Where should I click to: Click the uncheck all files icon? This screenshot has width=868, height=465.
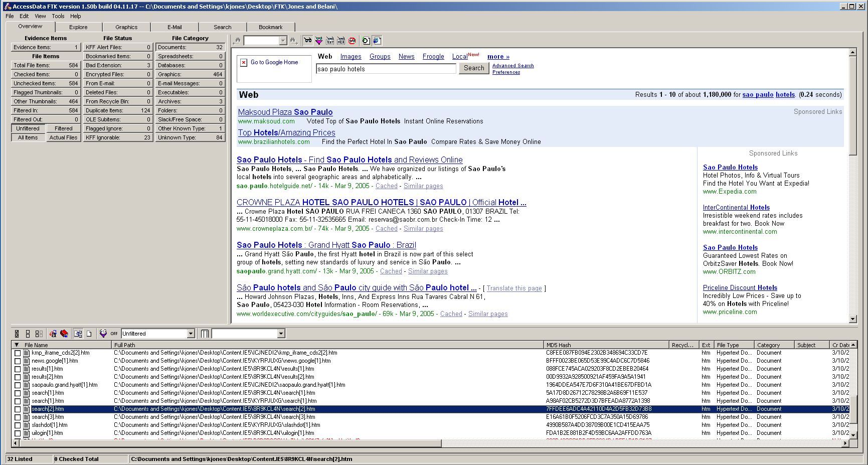(x=28, y=334)
